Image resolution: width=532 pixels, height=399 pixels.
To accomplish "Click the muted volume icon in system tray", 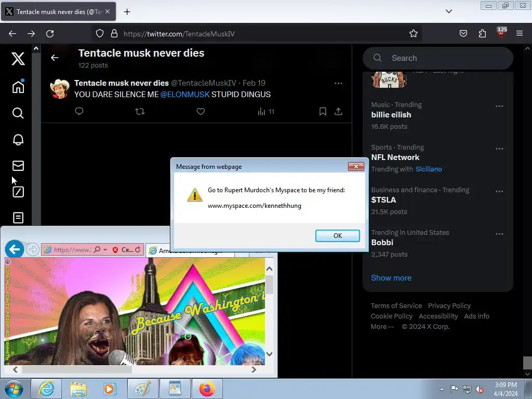I will pyautogui.click(x=480, y=389).
